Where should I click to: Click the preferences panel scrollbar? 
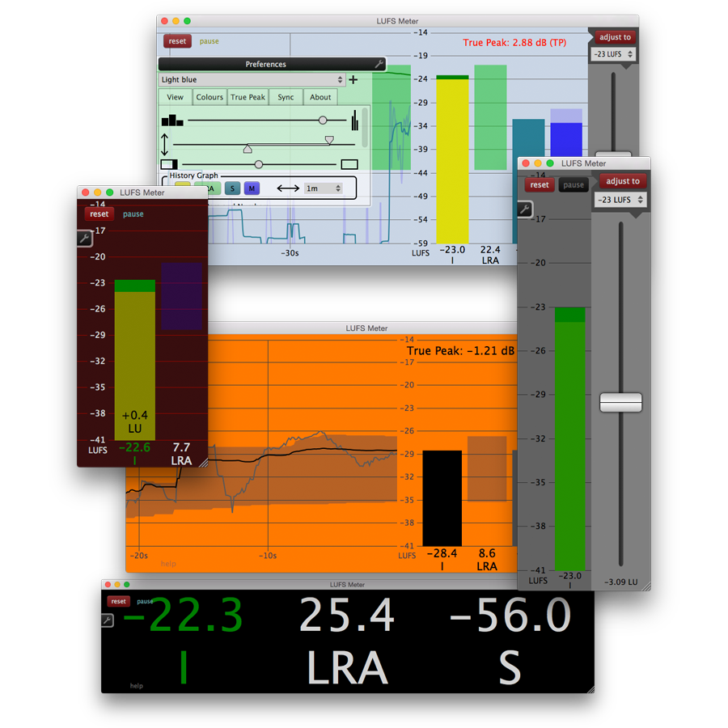pyautogui.click(x=366, y=127)
